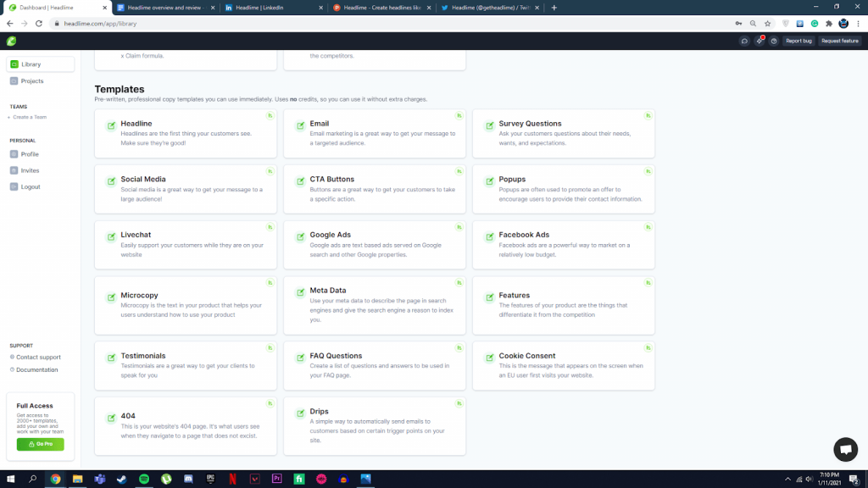Open the Meta Data template edit icon
Viewport: 868px width, 488px height.
coord(301,292)
